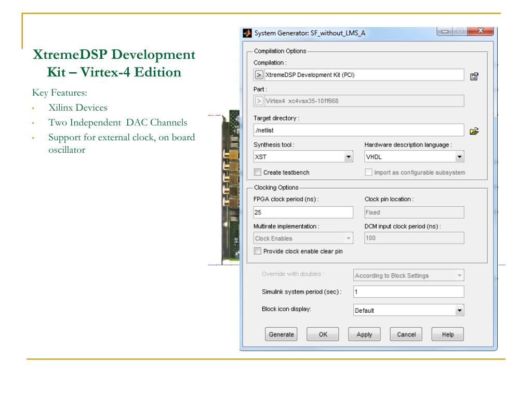Click the DCM input clock period field
The height and width of the screenshot is (399, 532).
coord(414,238)
